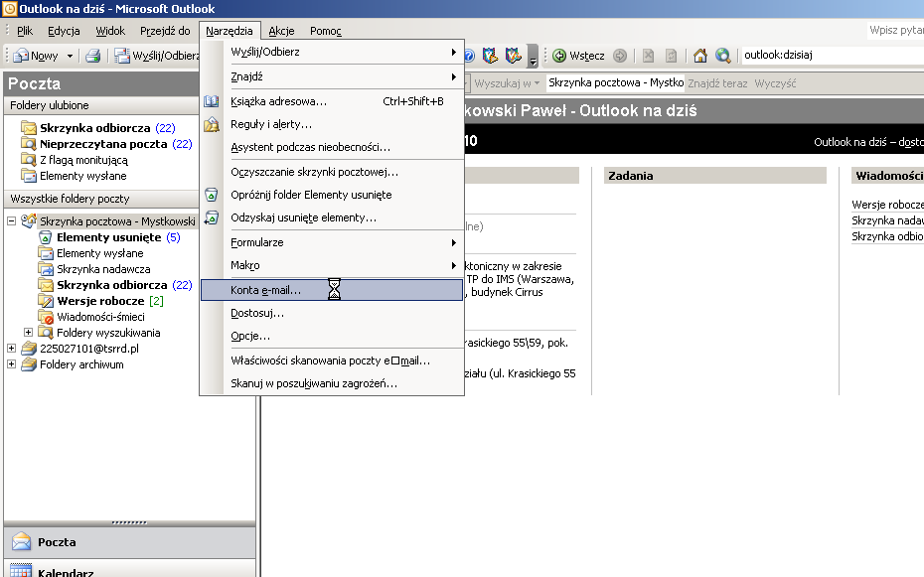
Task: Open the Wersje robocze messages link
Action: pos(887,205)
